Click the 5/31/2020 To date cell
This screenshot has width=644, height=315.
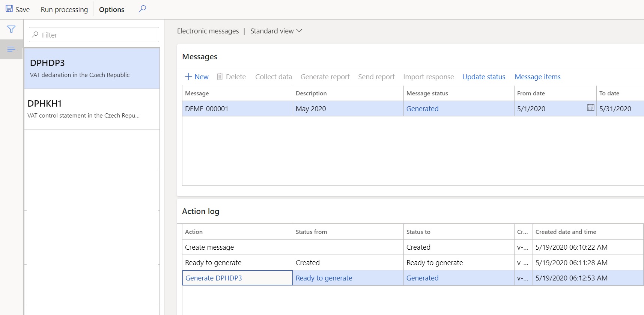coord(620,109)
